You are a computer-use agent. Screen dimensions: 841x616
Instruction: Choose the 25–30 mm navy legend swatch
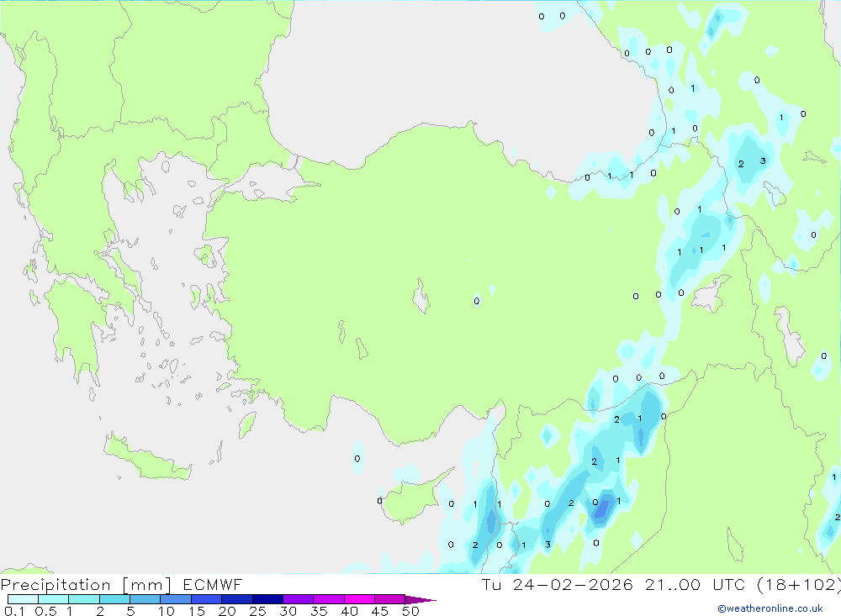click(x=267, y=599)
